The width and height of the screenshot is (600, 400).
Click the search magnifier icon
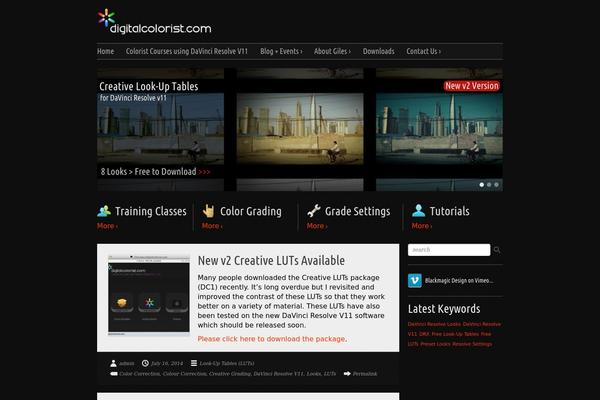(497, 250)
